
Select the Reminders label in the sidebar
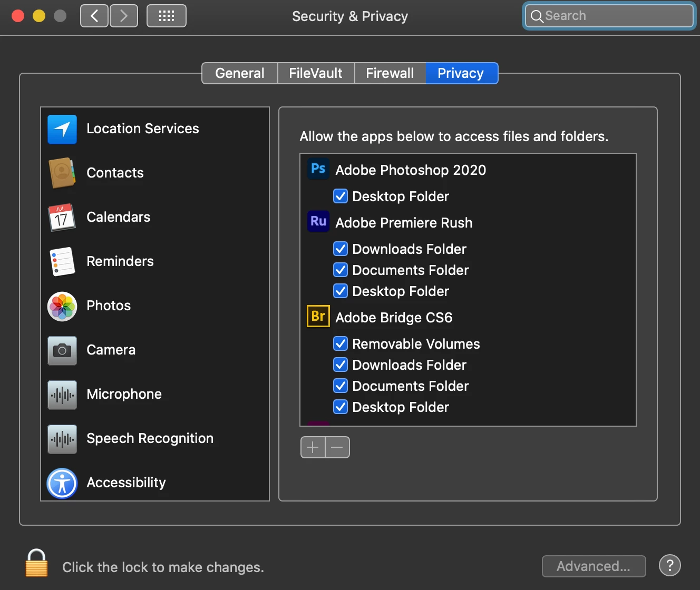tap(120, 261)
